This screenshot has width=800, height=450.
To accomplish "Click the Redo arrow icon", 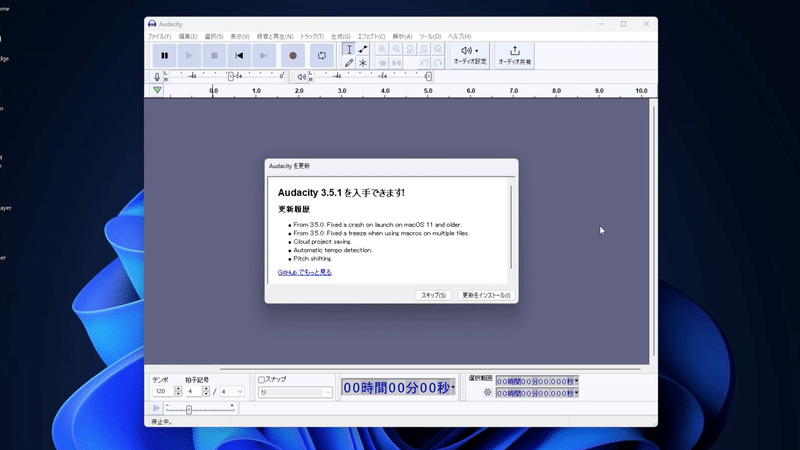I will point(438,63).
